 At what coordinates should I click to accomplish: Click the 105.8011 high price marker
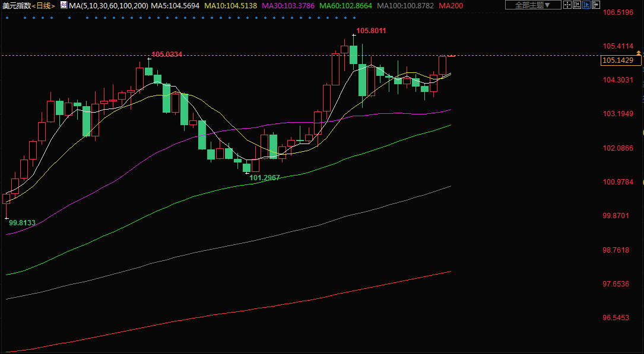[371, 30]
